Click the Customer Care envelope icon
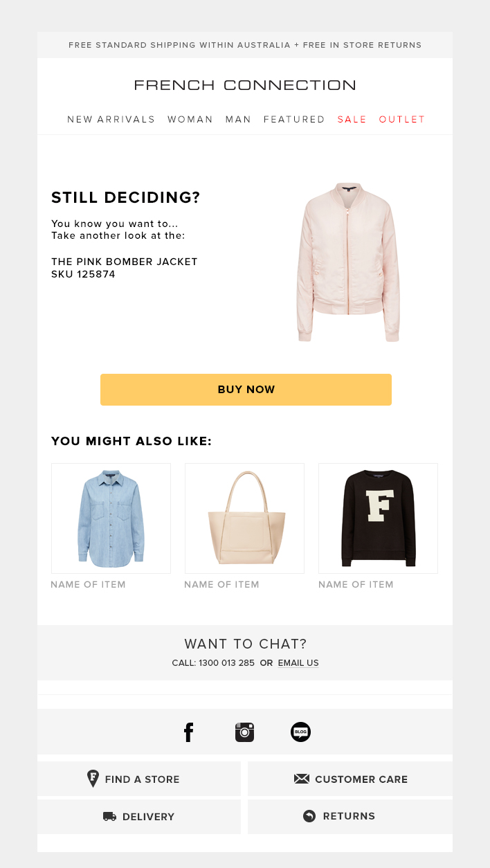The image size is (490, 868). click(302, 779)
